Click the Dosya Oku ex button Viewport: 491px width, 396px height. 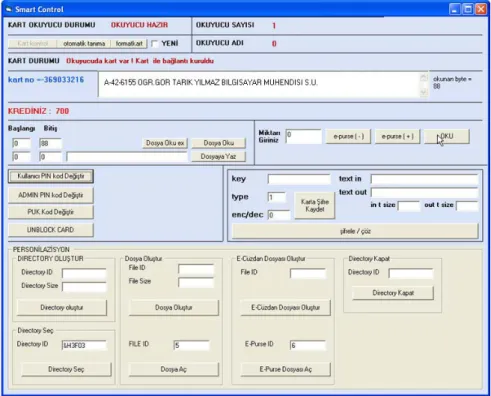coord(165,143)
